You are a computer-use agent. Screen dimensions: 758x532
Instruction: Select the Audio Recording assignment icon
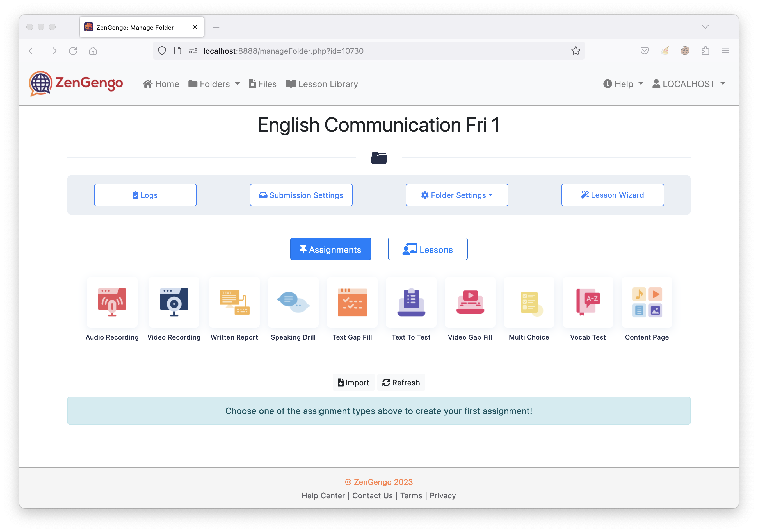coord(112,302)
